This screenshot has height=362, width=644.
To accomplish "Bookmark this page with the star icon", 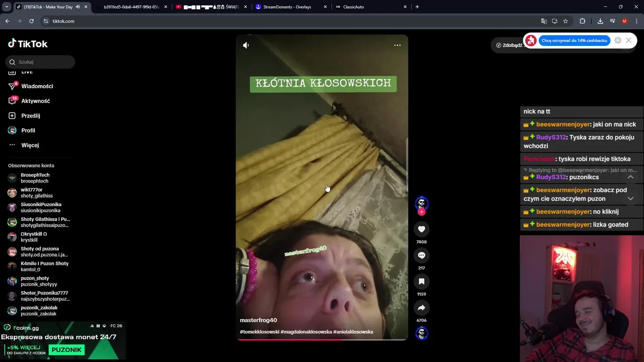I will tap(566, 21).
